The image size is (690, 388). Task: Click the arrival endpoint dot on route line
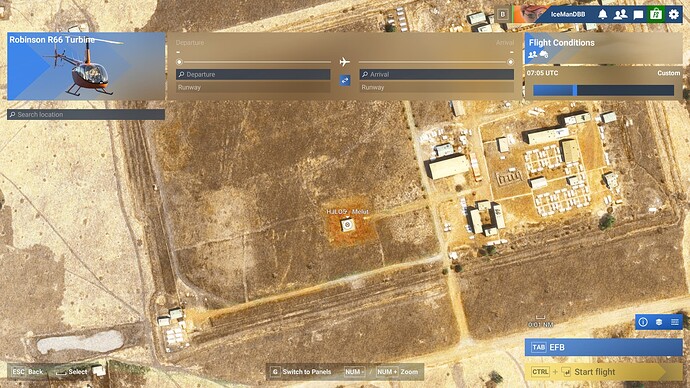click(x=510, y=62)
